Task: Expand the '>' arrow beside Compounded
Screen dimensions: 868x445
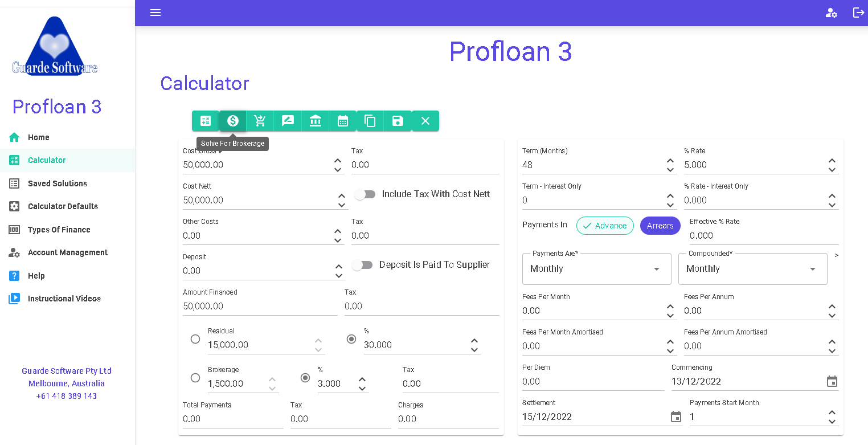Action: click(836, 255)
